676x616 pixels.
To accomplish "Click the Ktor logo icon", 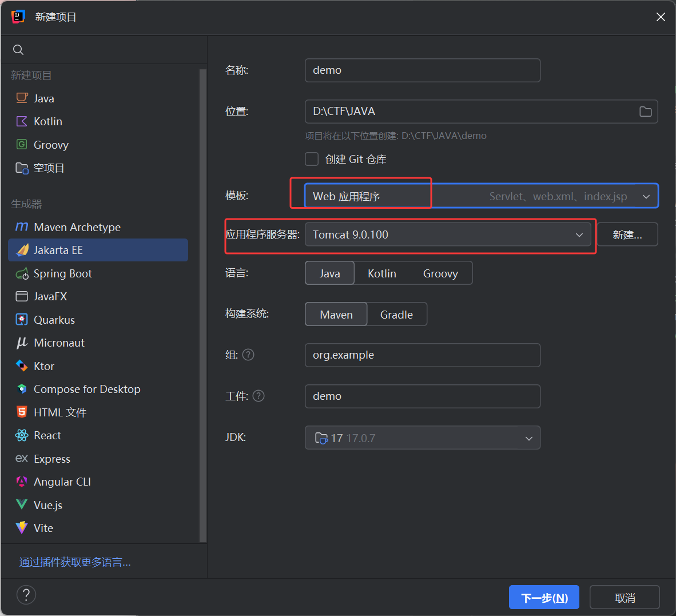I will 22,366.
